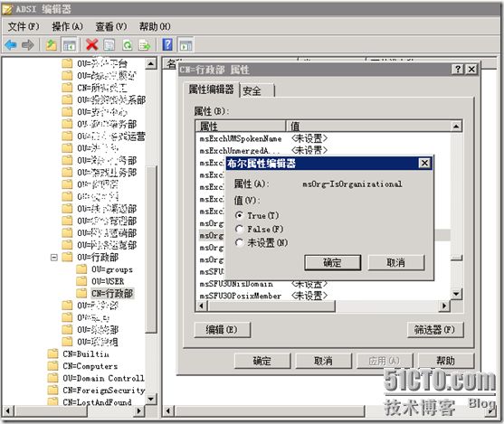Viewport: 504px width, 424px height.
Task: Select the msSFU30NisDomain attribute row
Action: click(x=323, y=284)
